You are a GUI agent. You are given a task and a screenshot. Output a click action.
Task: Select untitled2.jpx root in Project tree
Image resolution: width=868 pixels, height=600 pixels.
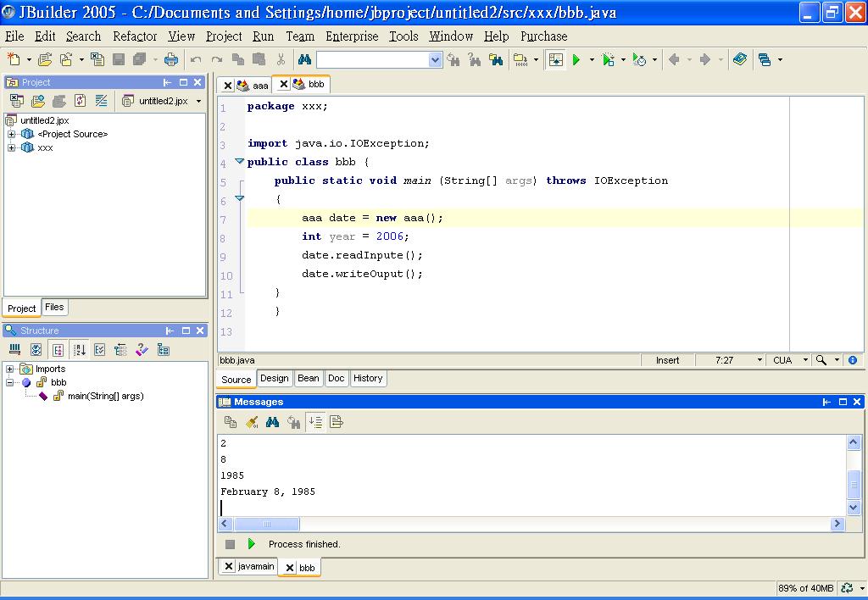tap(44, 120)
